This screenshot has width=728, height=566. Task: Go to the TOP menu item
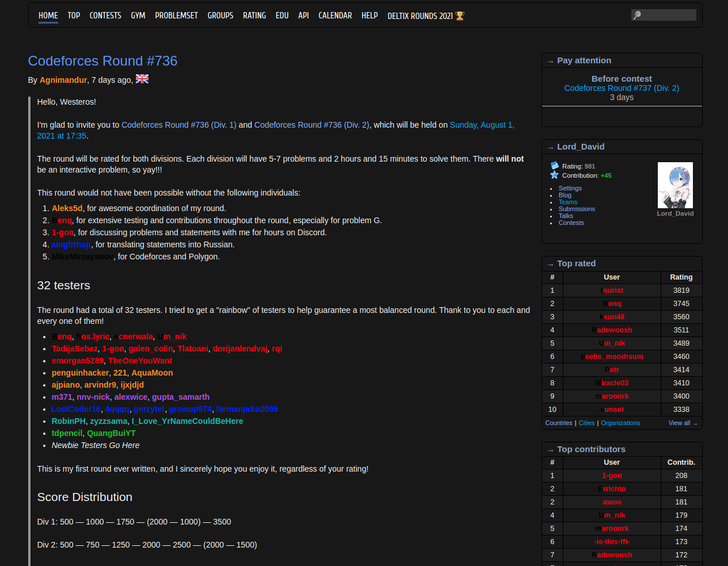click(x=74, y=16)
